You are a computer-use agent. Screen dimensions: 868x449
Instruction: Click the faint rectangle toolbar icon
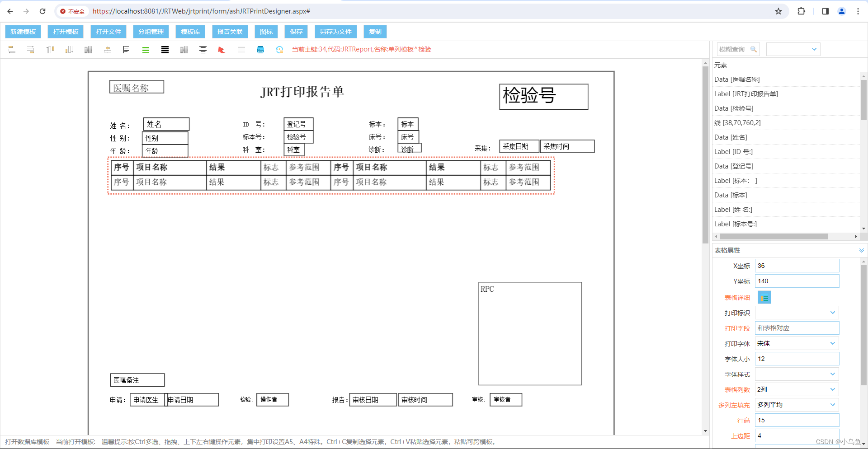pos(241,50)
